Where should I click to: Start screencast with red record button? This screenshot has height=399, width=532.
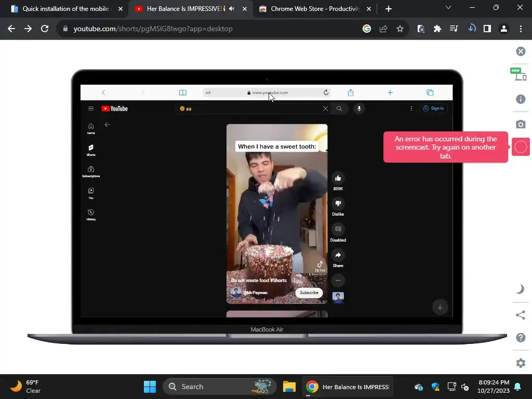(x=521, y=147)
